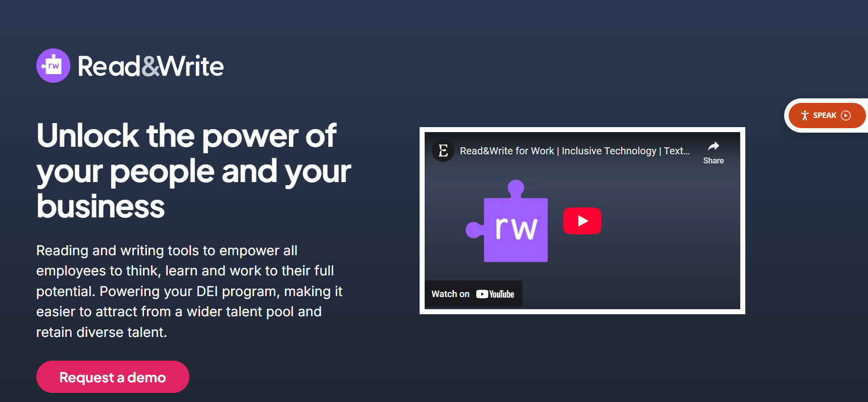Click the Watch on YouTube link
868x402 pixels.
point(473,294)
